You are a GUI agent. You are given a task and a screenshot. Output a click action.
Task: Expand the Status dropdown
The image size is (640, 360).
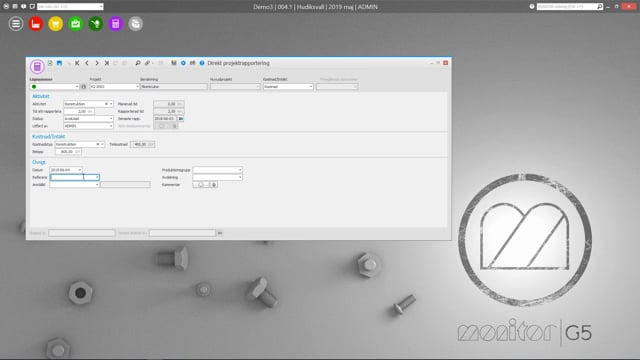[x=111, y=119]
